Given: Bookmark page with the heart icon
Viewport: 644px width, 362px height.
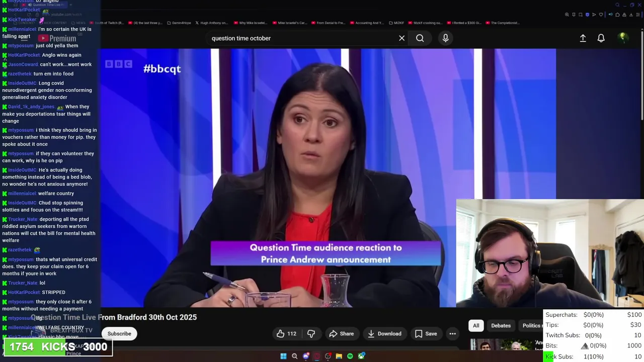Looking at the screenshot, I should pos(601,15).
